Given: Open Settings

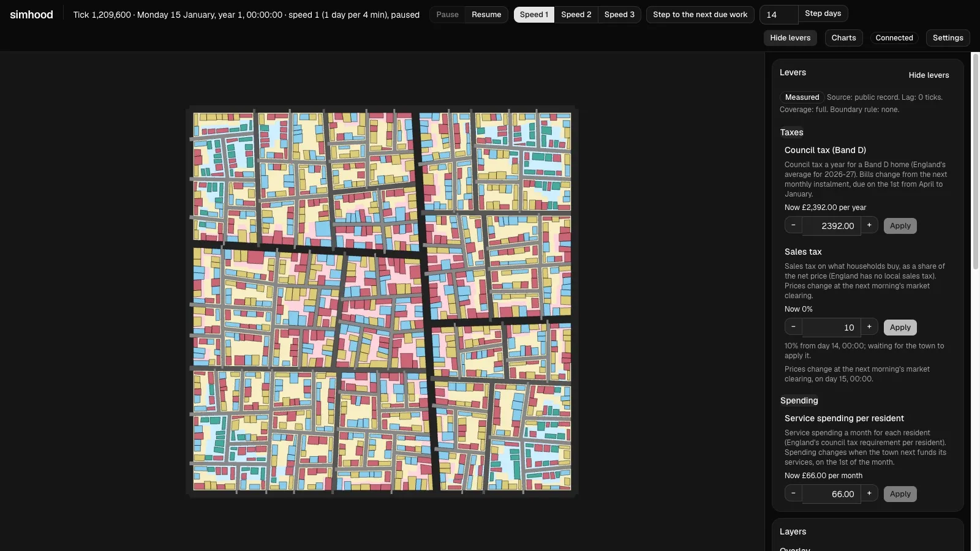Looking at the screenshot, I should point(948,38).
